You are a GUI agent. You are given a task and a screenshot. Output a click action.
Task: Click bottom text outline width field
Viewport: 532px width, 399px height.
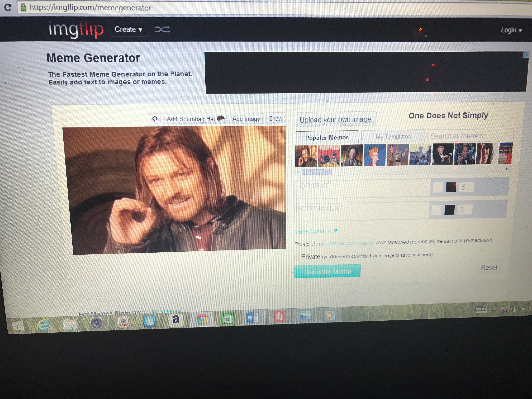click(465, 210)
